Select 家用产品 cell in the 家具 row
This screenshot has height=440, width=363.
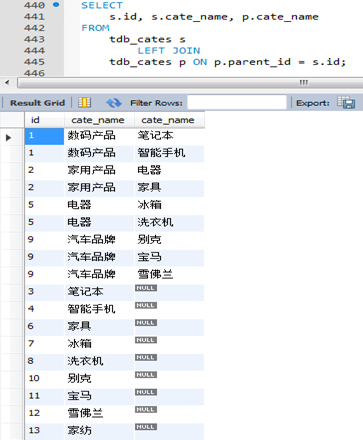coord(99,188)
